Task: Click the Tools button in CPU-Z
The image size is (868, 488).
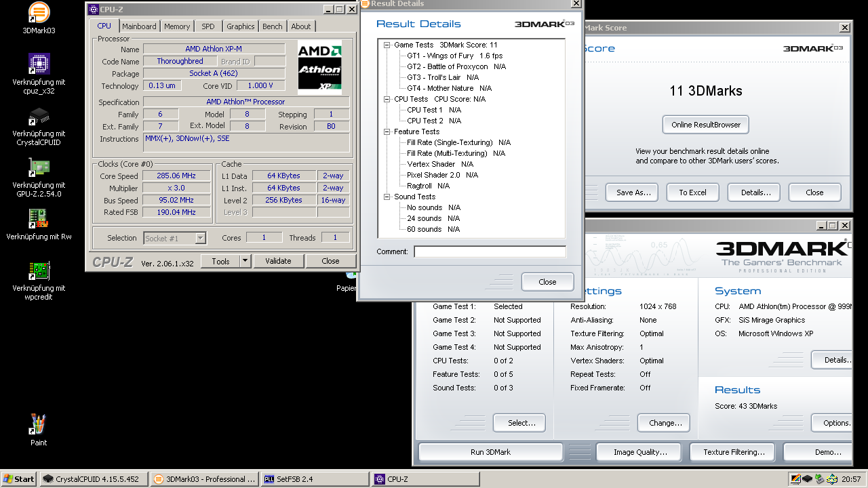Action: pos(220,261)
